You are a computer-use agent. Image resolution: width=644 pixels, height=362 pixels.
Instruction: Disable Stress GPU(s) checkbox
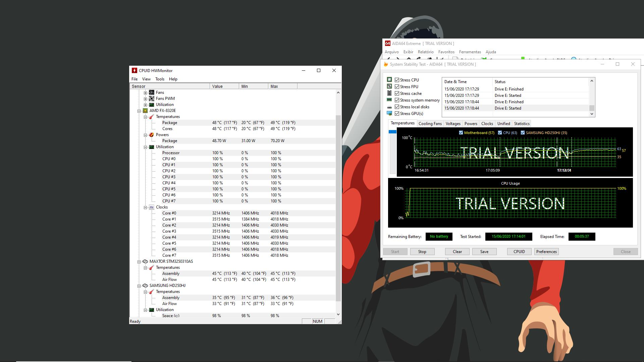click(x=397, y=114)
